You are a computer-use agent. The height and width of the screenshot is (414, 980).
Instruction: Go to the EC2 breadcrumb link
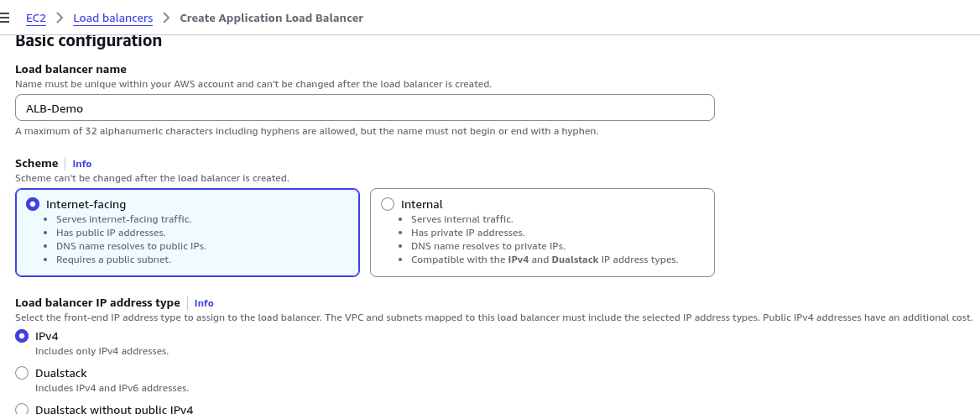[35, 18]
